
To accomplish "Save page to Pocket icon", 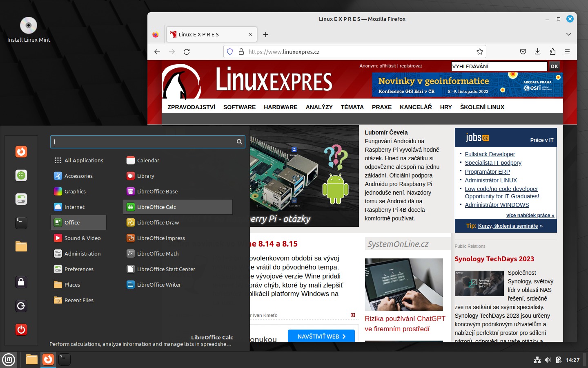I will pyautogui.click(x=523, y=52).
